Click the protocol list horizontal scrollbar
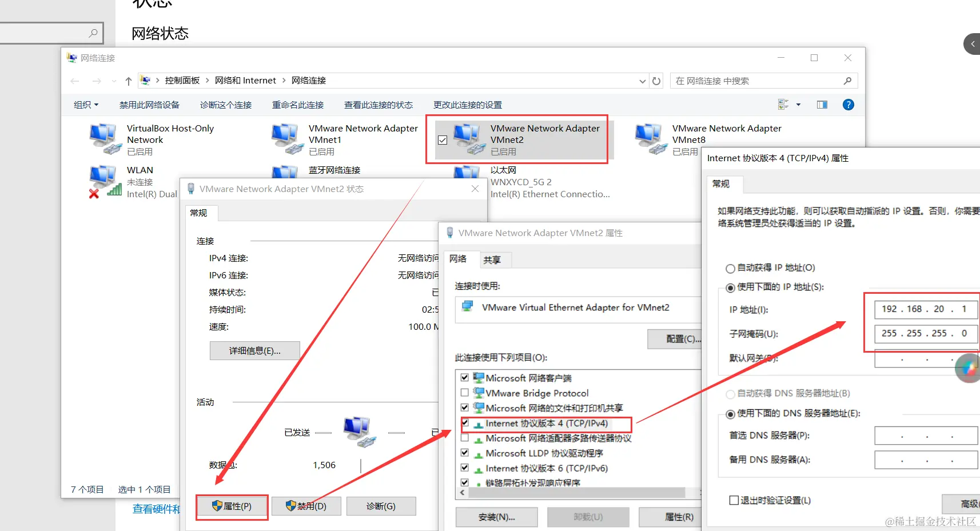The width and height of the screenshot is (980, 531). click(577, 493)
